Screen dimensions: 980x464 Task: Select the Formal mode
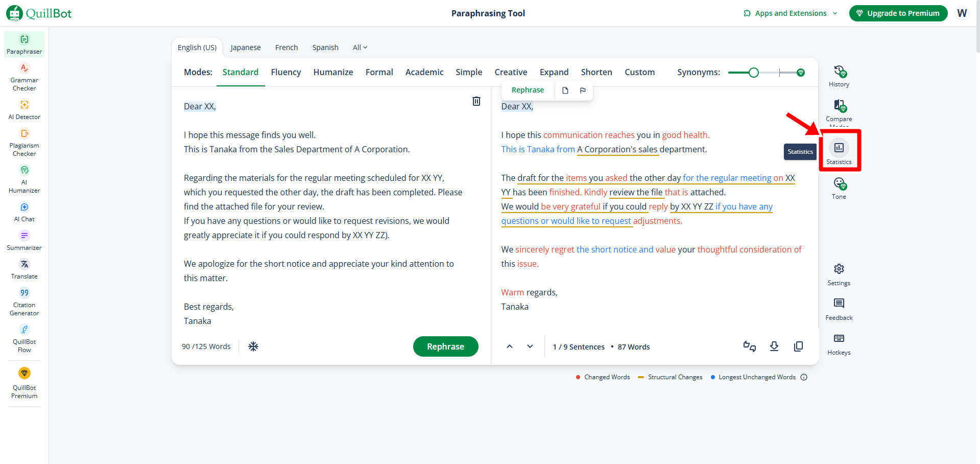[x=379, y=72]
